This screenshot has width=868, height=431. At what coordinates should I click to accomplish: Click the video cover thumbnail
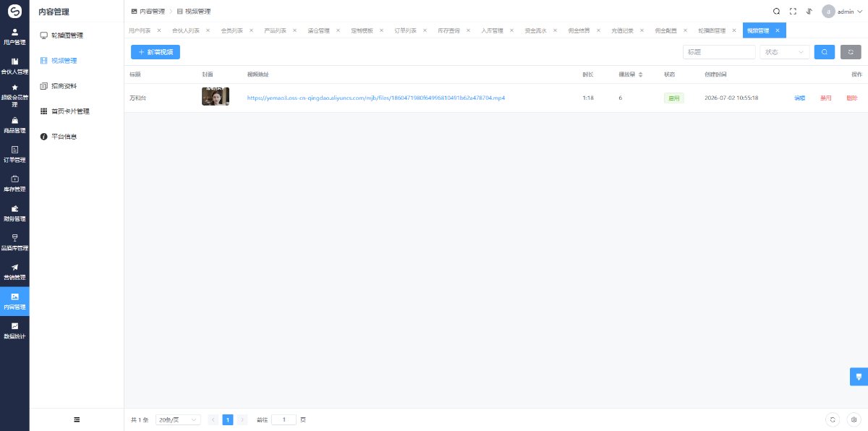[216, 97]
